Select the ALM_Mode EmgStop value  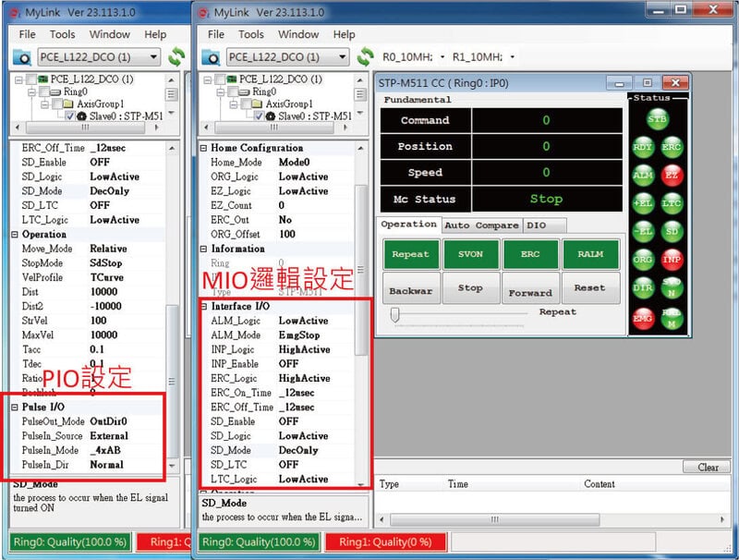(299, 335)
